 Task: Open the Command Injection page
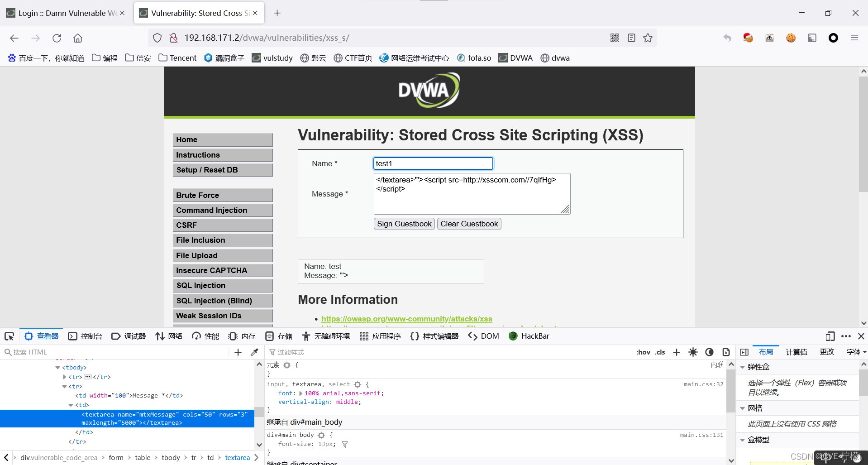[223, 211]
